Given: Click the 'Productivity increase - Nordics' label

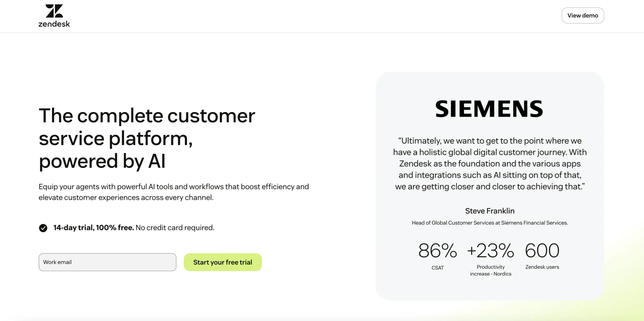Looking at the screenshot, I should tap(490, 270).
